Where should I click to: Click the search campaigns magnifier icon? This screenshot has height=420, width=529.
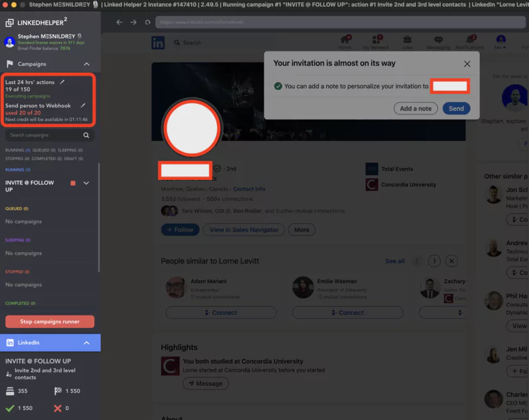click(87, 136)
